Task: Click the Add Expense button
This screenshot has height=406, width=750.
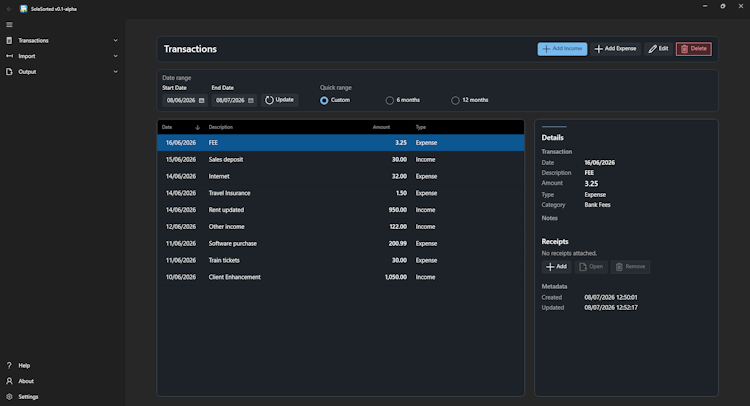Action: pyautogui.click(x=615, y=49)
